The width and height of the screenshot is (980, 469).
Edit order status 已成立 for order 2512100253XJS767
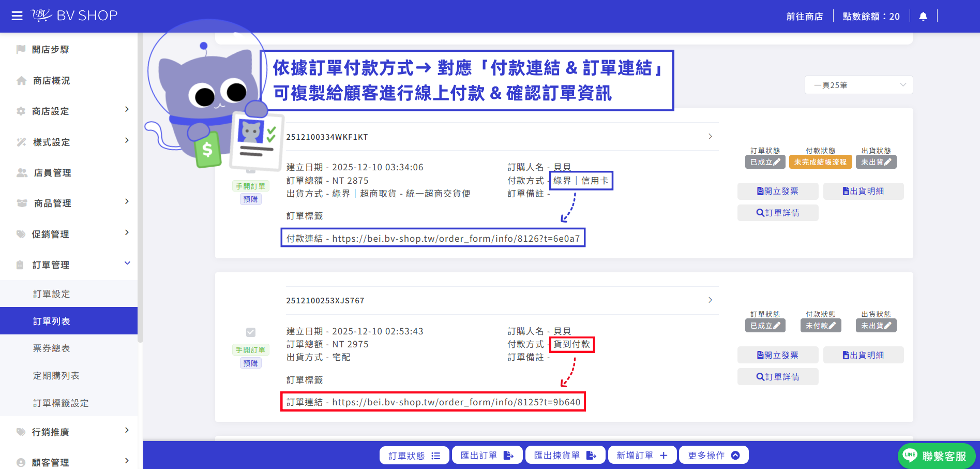[765, 326]
